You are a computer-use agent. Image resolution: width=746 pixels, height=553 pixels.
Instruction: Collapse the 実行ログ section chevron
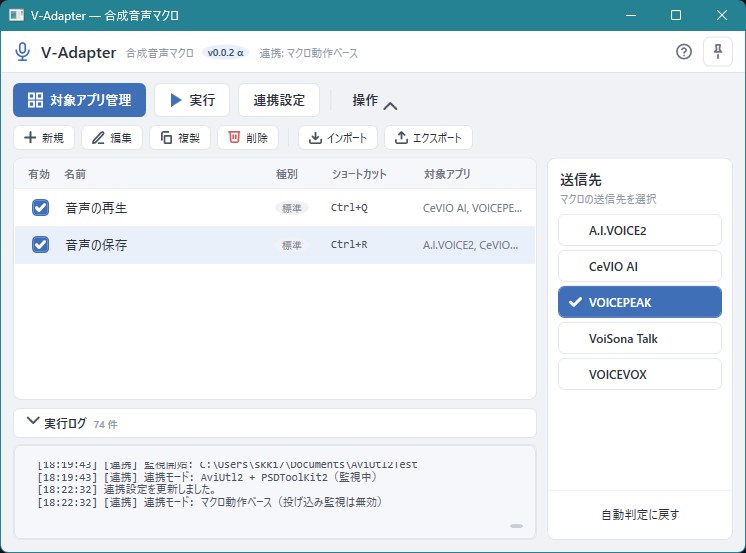(x=32, y=421)
